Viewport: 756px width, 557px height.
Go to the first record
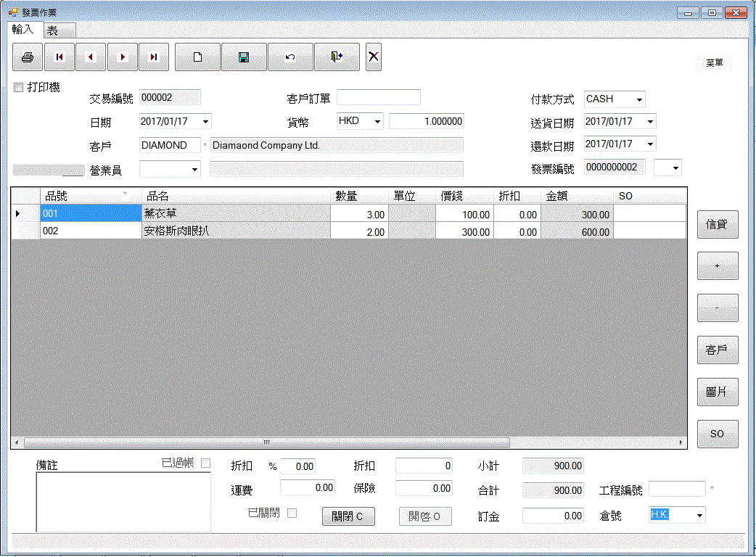click(59, 57)
